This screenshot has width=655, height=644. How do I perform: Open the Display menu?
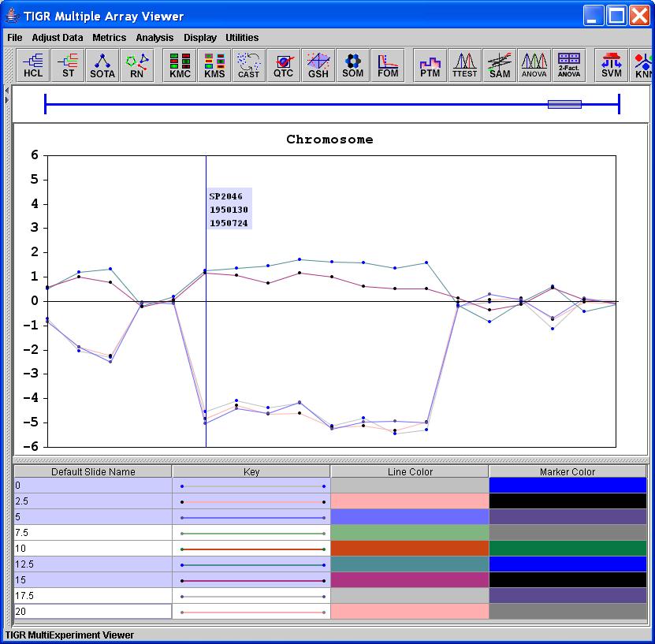click(x=200, y=37)
